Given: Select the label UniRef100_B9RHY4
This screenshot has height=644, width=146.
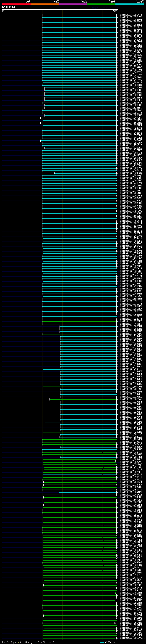Looking at the screenshot, I should point(131,103).
